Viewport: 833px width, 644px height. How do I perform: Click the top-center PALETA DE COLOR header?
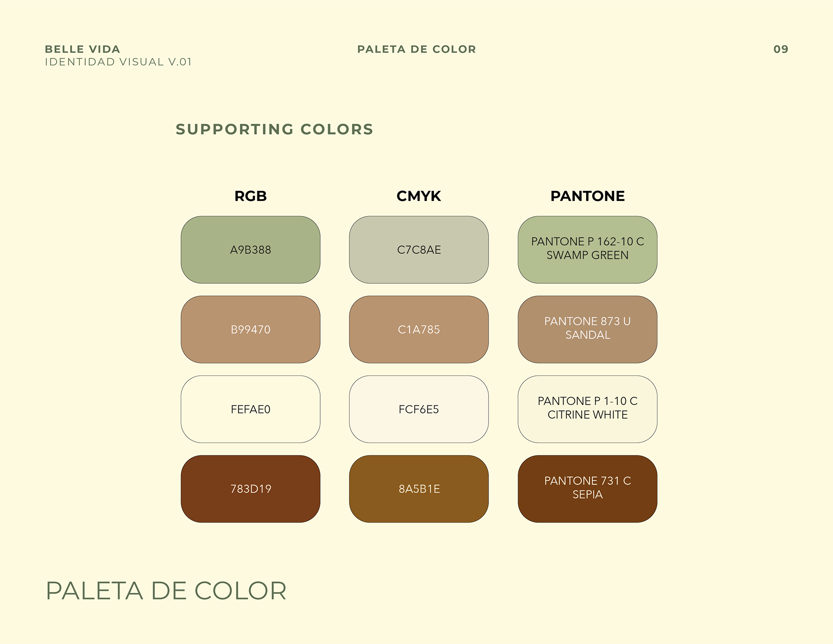[416, 49]
